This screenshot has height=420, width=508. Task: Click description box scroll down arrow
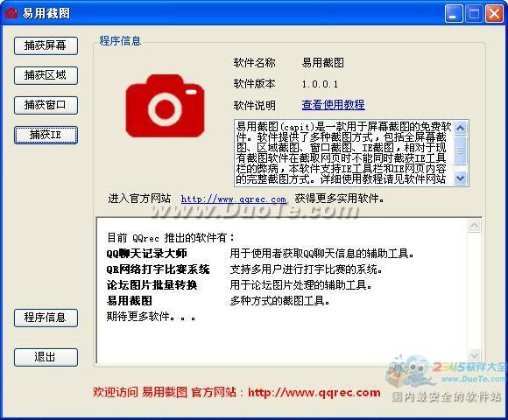point(461,178)
